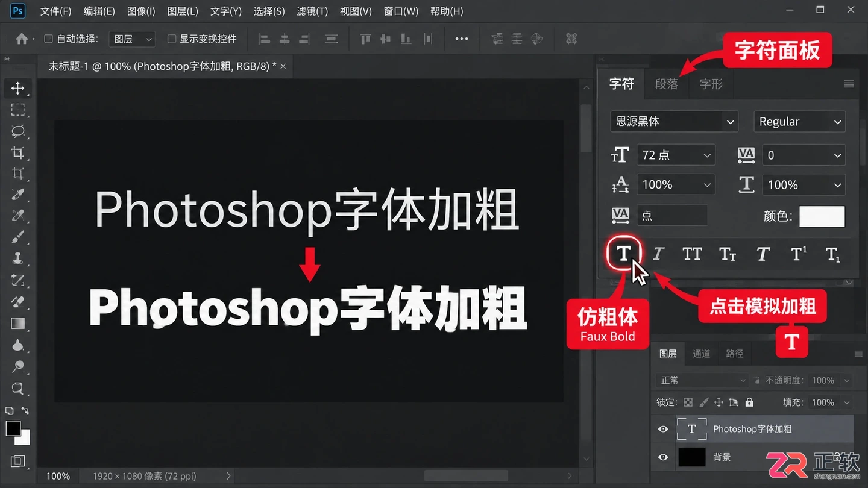Open the text 颜色 color swatch
868x488 pixels.
[x=822, y=216]
